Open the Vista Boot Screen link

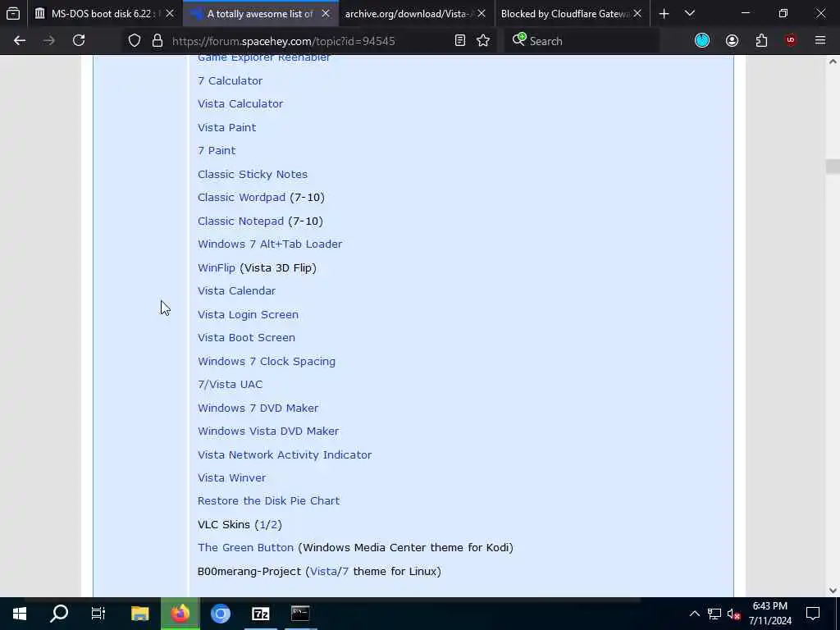click(x=246, y=337)
